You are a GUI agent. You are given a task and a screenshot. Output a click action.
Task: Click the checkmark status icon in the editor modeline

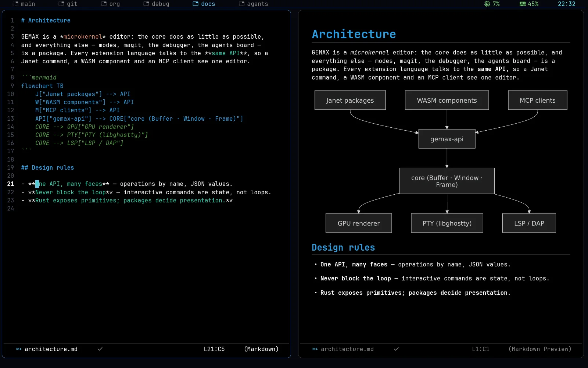pyautogui.click(x=100, y=349)
